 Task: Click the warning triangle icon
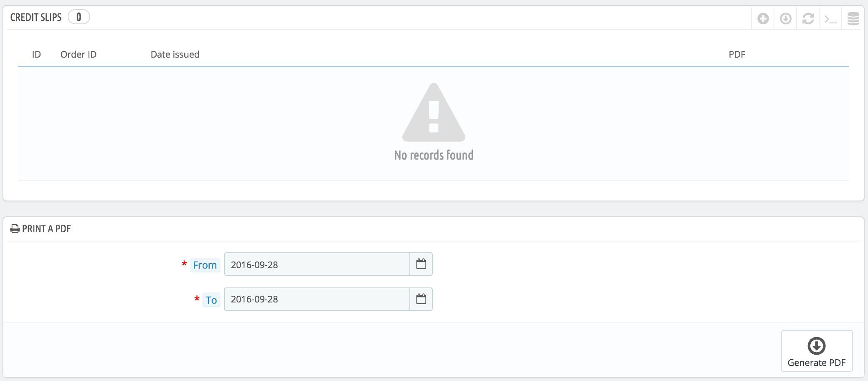click(x=434, y=114)
